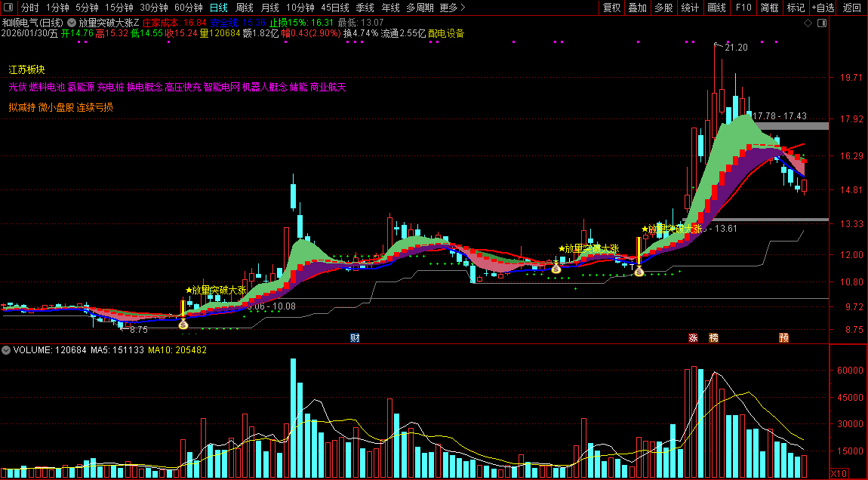Click the 充电桩 concept tag

(111, 87)
